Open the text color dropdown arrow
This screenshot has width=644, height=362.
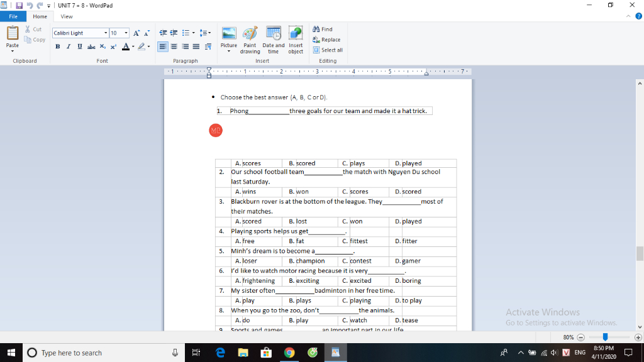click(x=133, y=47)
